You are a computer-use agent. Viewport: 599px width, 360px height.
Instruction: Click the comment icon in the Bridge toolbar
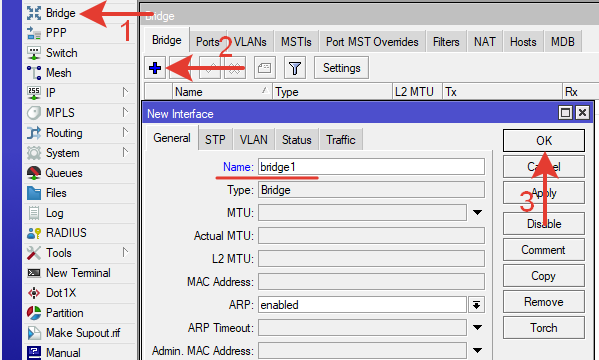tap(264, 68)
